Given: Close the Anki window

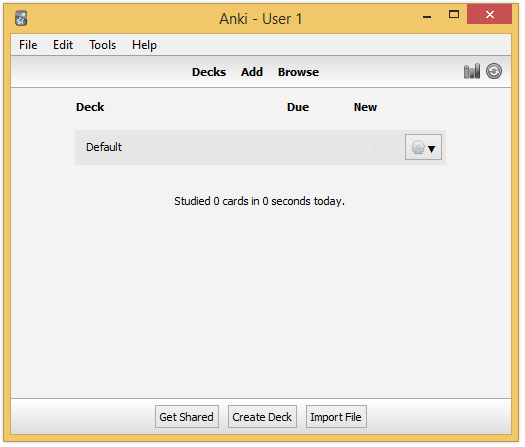Looking at the screenshot, I should pyautogui.click(x=490, y=14).
